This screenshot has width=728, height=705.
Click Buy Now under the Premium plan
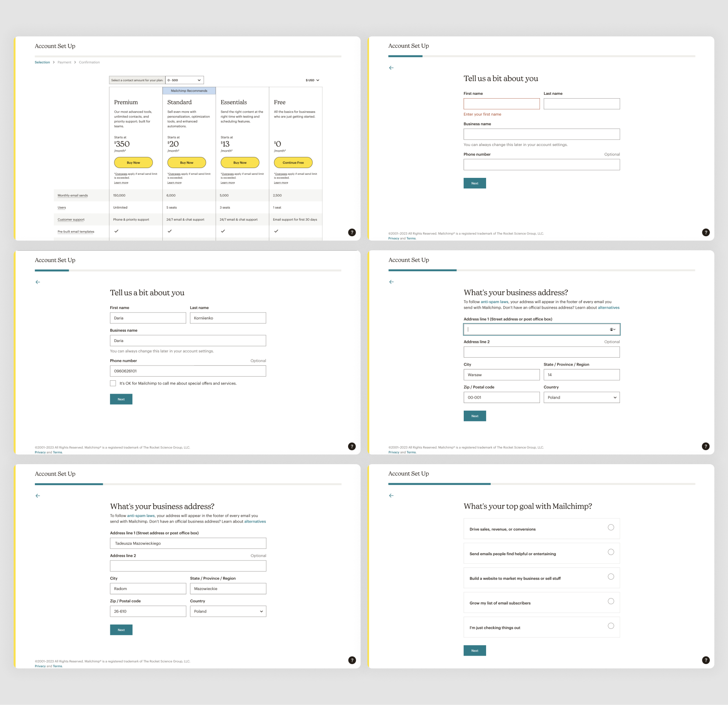coord(133,163)
